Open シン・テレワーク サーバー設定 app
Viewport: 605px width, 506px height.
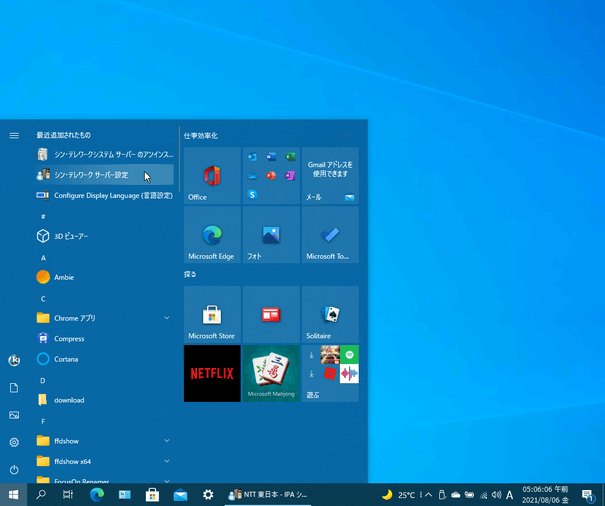tap(104, 175)
